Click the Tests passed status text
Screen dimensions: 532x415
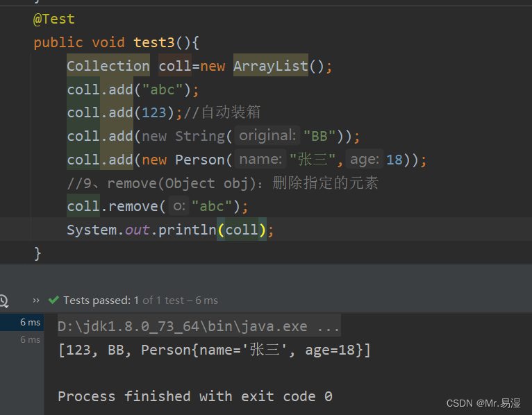pyautogui.click(x=140, y=300)
